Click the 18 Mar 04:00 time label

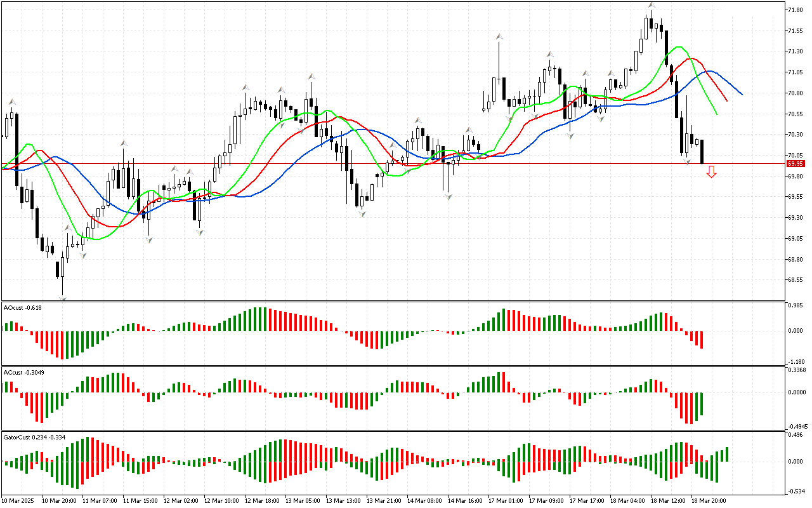[627, 501]
